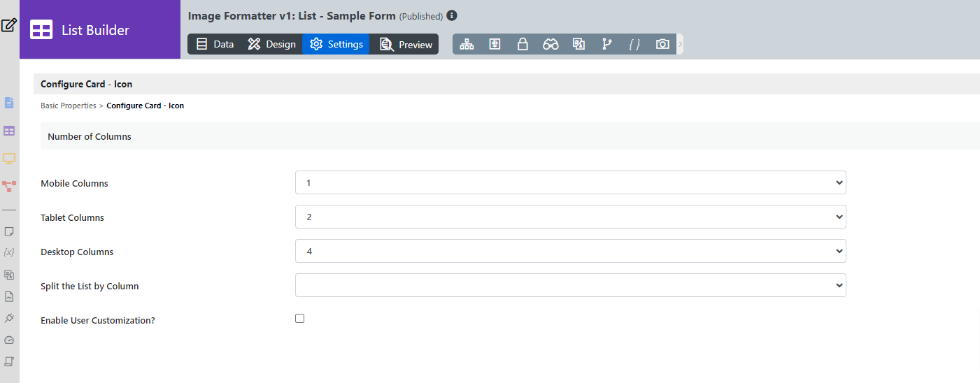
Task: Open the Preview tab
Action: pyautogui.click(x=406, y=44)
